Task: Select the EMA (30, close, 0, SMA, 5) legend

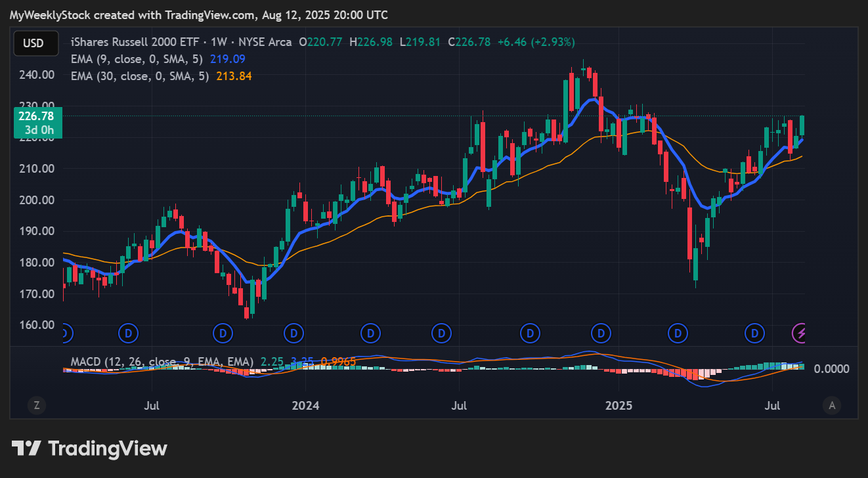Action: click(x=140, y=76)
